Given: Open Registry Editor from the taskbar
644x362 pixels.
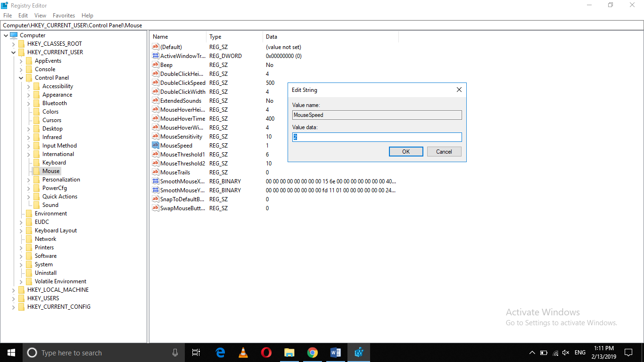Looking at the screenshot, I should (358, 352).
